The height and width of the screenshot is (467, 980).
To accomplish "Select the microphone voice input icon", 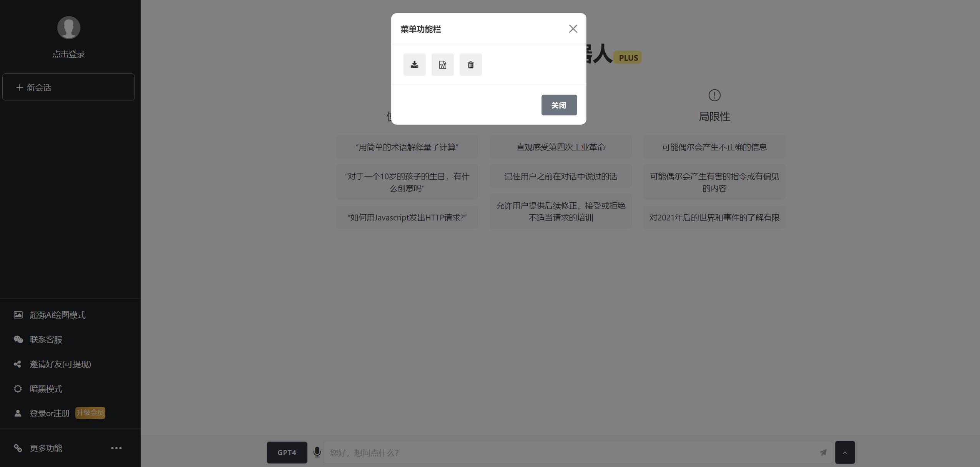I will click(x=317, y=452).
